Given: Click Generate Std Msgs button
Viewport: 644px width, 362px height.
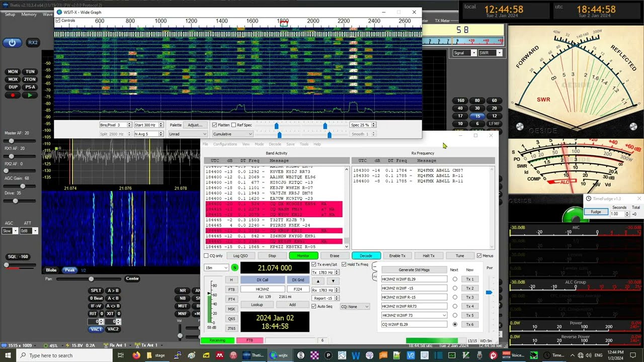Looking at the screenshot, I should click(x=414, y=270).
